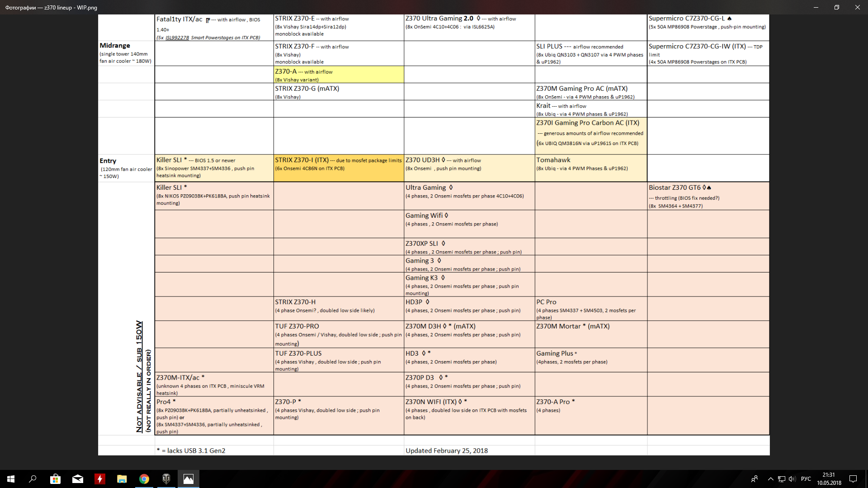The image size is (868, 488).
Task: Switch input language via РУС indicator
Action: tap(806, 479)
